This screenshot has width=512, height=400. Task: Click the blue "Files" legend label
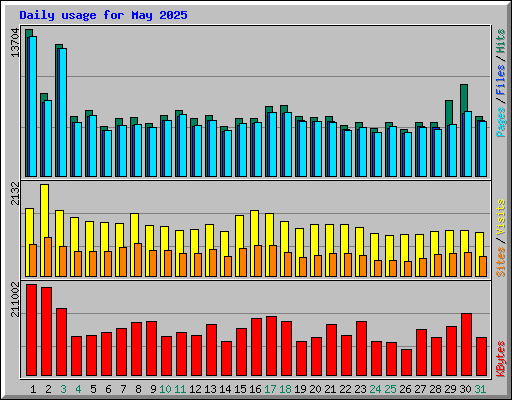(501, 79)
